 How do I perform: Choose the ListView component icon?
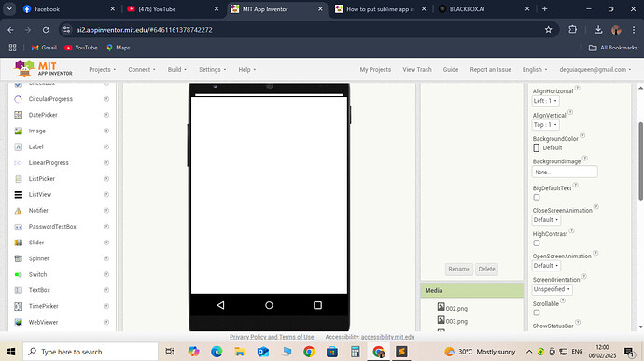point(18,195)
